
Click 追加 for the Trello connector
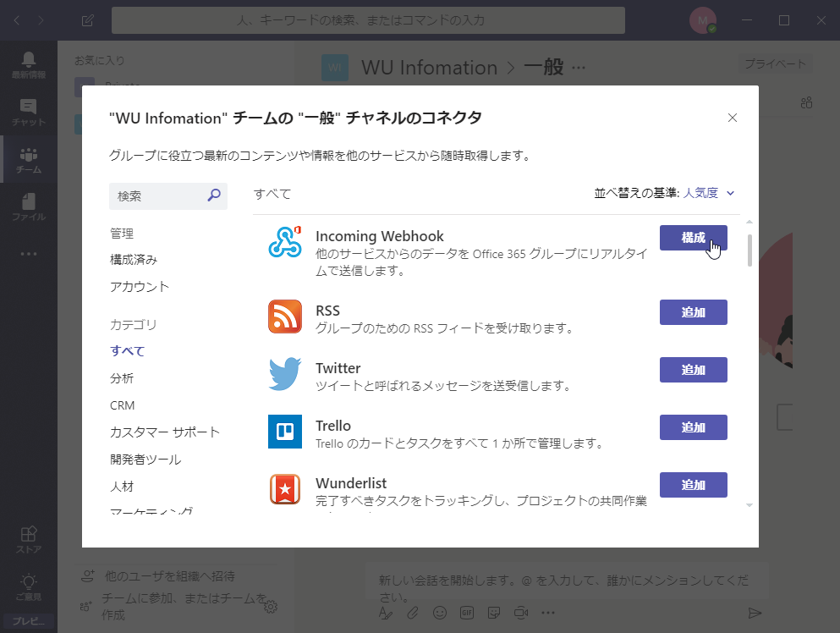(x=693, y=427)
